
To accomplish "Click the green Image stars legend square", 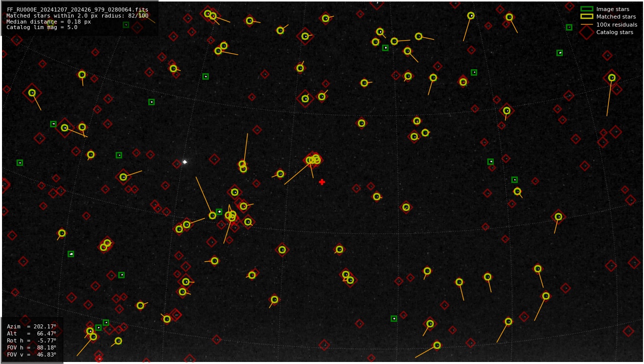I will pos(586,9).
